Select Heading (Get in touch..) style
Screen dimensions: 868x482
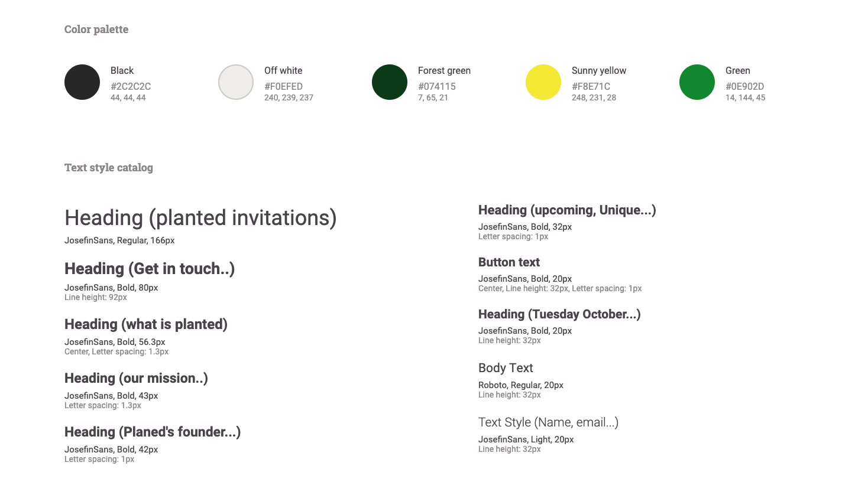coord(150,269)
